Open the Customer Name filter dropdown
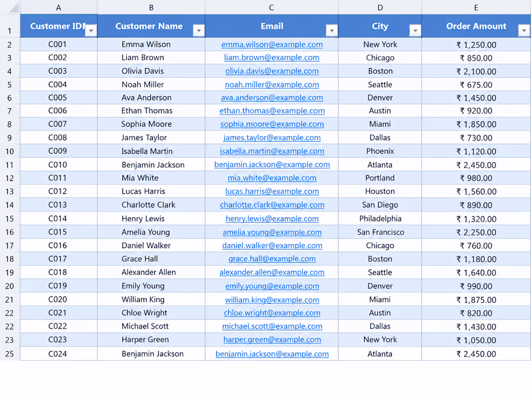 (x=199, y=30)
